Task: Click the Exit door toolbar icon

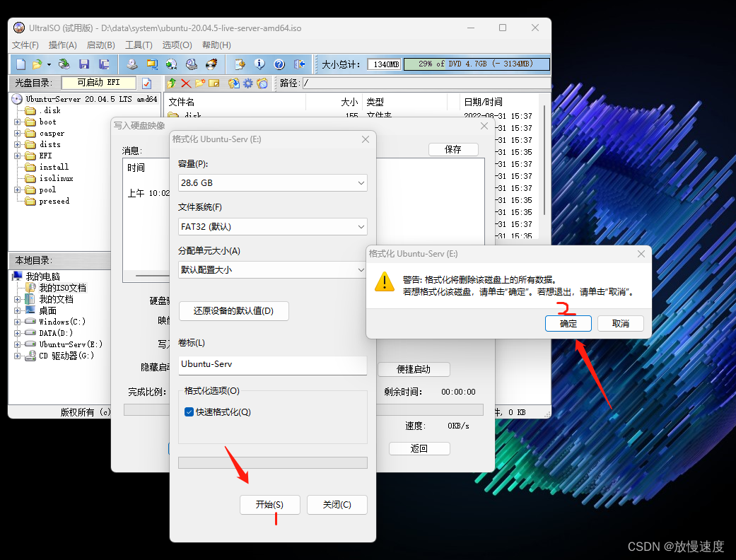Action: point(300,64)
